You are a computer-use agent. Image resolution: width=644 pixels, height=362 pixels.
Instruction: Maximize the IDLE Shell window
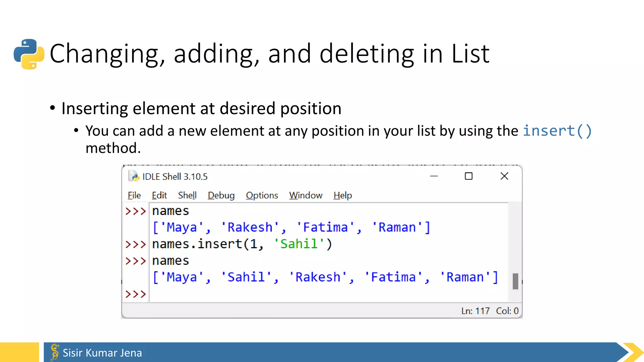[469, 176]
